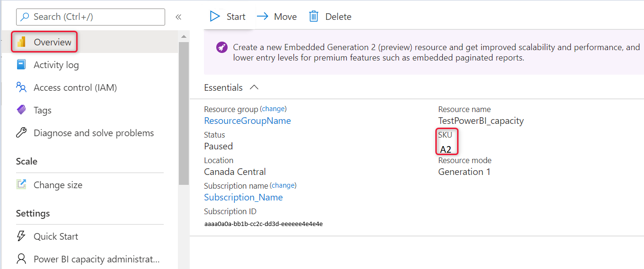Screen dimensions: 644x269
Task: Click the Diagnose and solve problems wrench icon
Action: tap(21, 133)
